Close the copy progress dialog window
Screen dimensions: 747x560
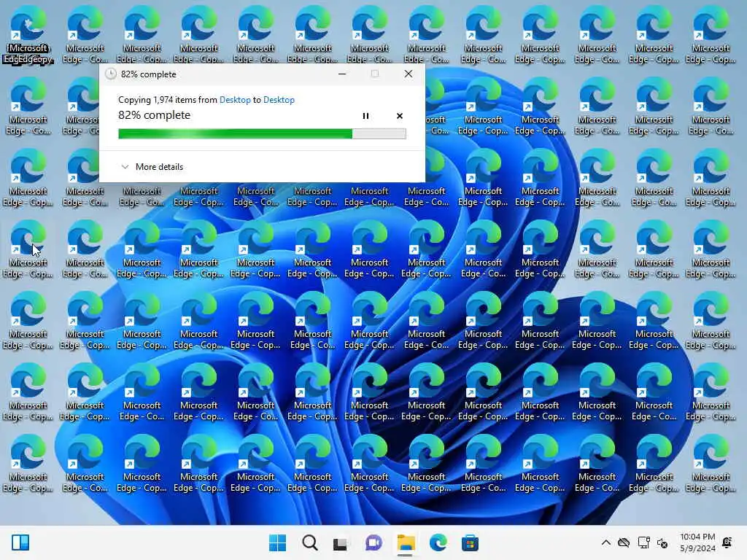[x=409, y=74]
